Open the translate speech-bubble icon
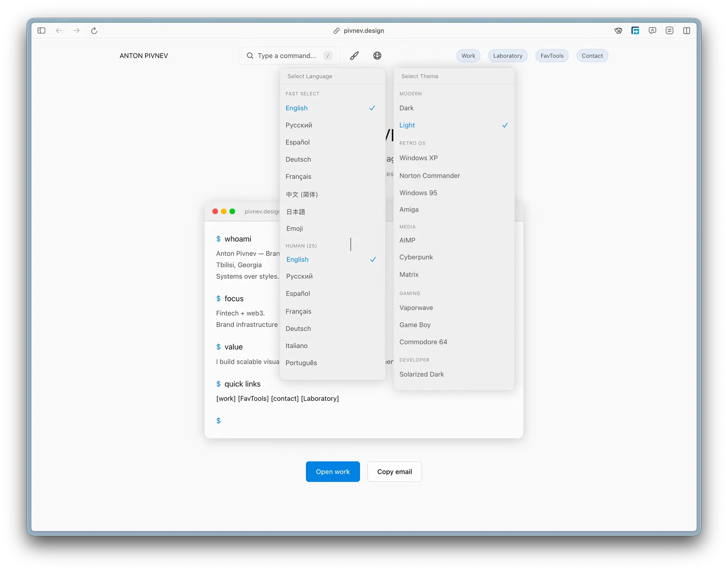The image size is (728, 571). point(652,30)
